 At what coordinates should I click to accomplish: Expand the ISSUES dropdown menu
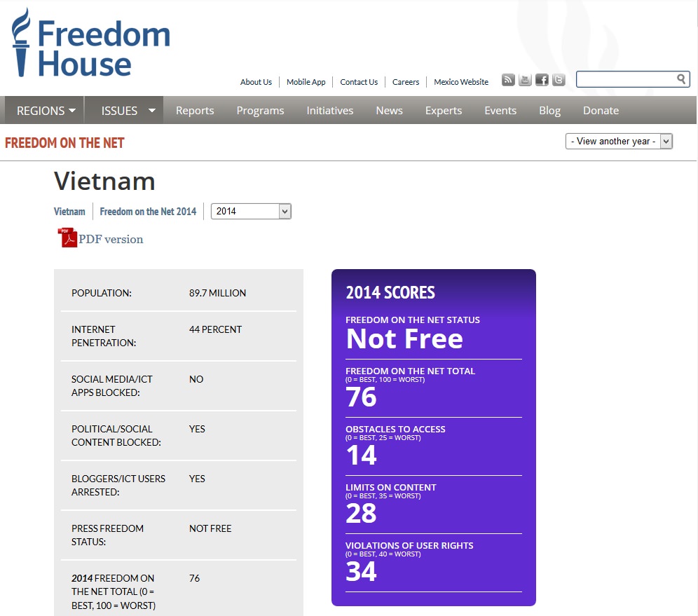click(128, 111)
